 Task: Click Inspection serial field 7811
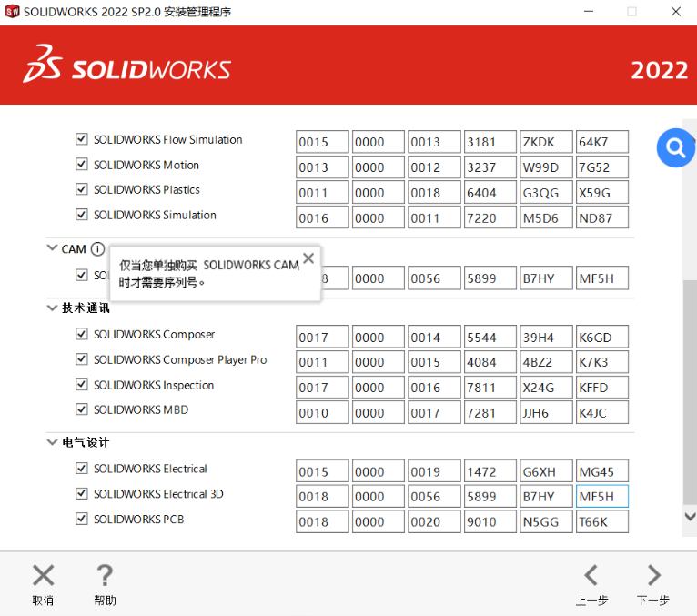pos(490,388)
